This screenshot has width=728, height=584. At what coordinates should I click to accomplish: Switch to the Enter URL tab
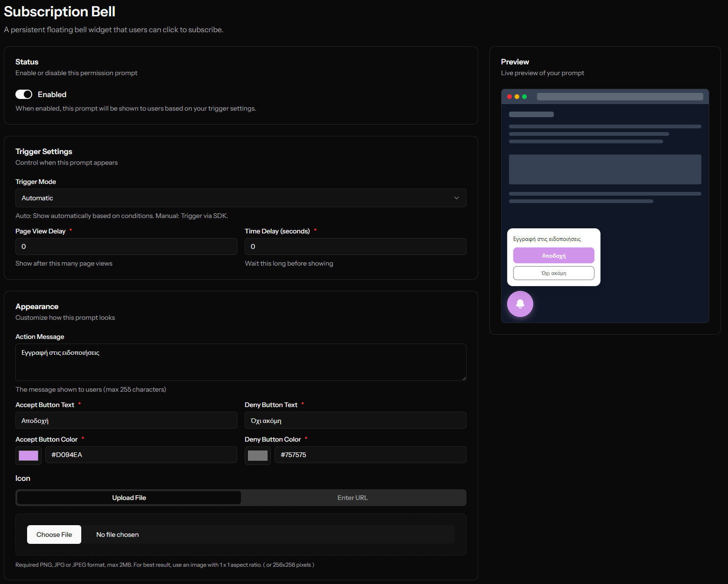(x=353, y=497)
